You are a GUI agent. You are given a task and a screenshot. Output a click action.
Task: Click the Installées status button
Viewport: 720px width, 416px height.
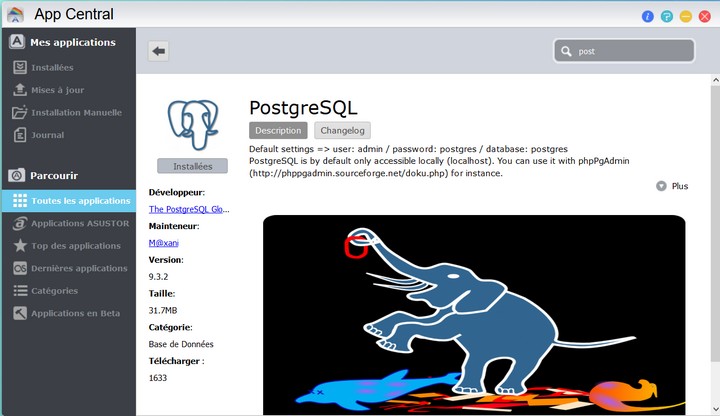(x=192, y=166)
